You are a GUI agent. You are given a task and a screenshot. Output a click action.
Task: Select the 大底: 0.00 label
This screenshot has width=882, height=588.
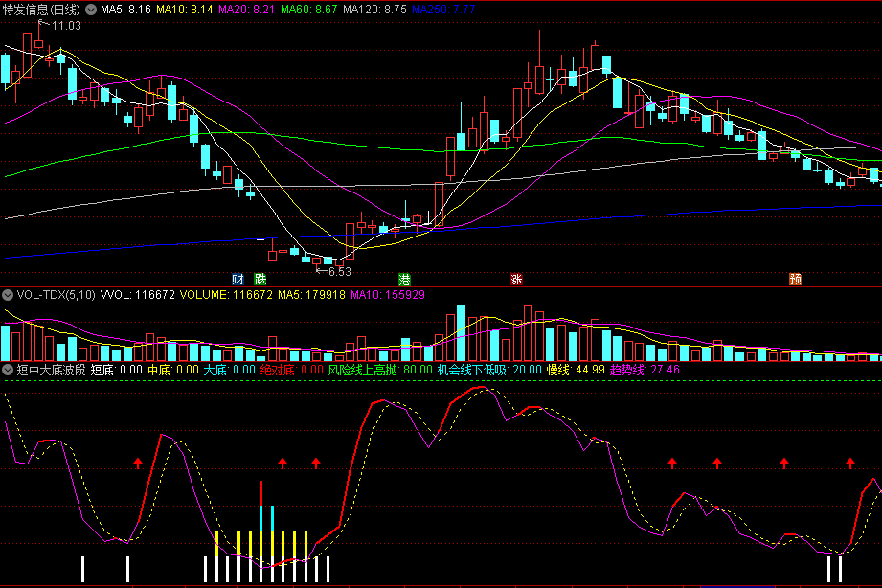click(230, 370)
